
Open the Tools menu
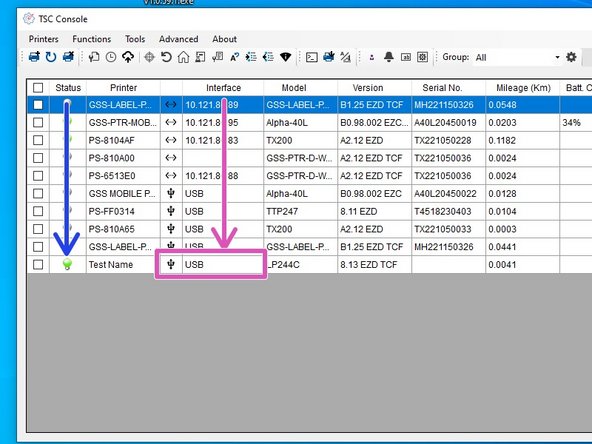click(x=135, y=39)
